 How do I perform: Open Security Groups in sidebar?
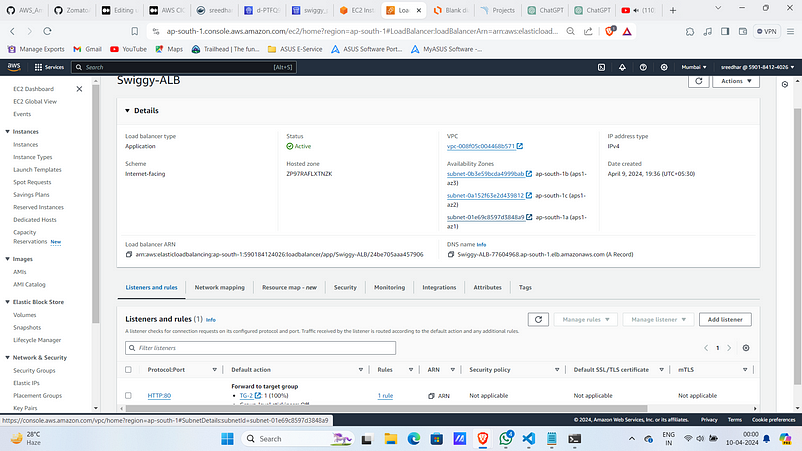(x=34, y=371)
